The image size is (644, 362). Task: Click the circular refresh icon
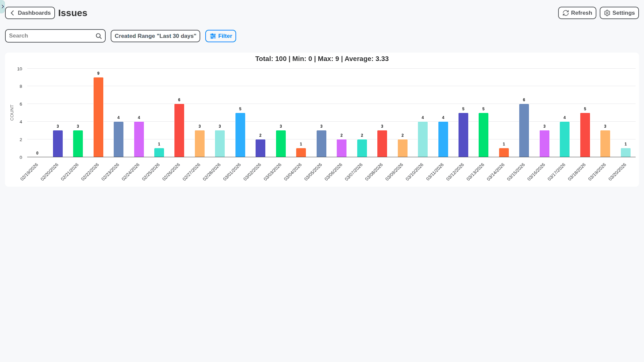566,13
